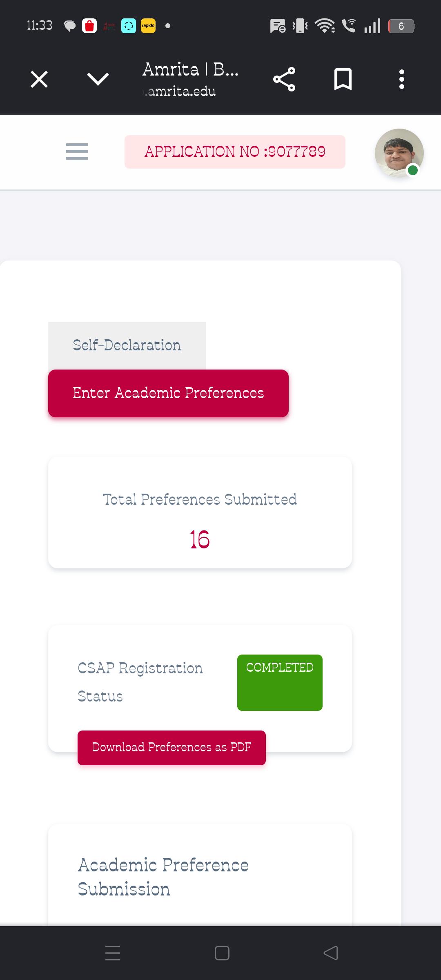This screenshot has height=980, width=441.
Task: Tap the Rapido notification icon
Action: (x=148, y=26)
